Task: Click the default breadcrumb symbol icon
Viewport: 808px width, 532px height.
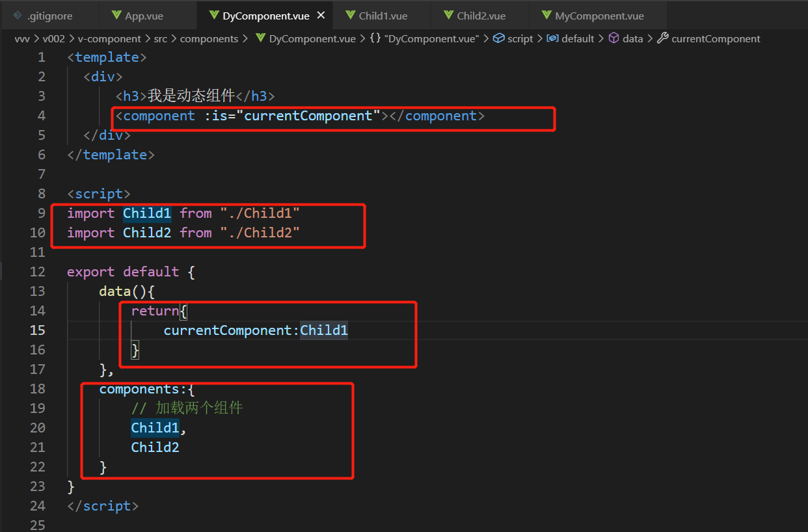Action: (x=552, y=39)
